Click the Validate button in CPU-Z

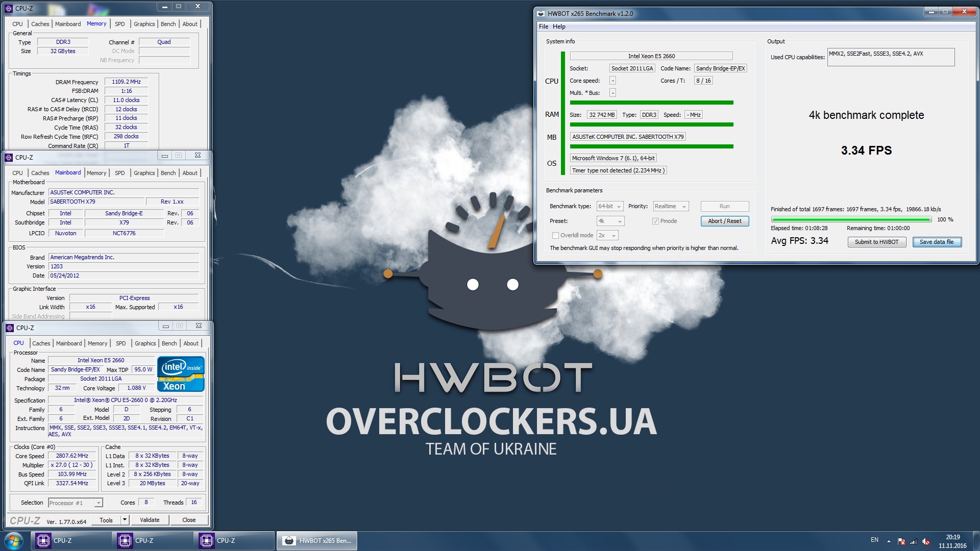(x=150, y=520)
